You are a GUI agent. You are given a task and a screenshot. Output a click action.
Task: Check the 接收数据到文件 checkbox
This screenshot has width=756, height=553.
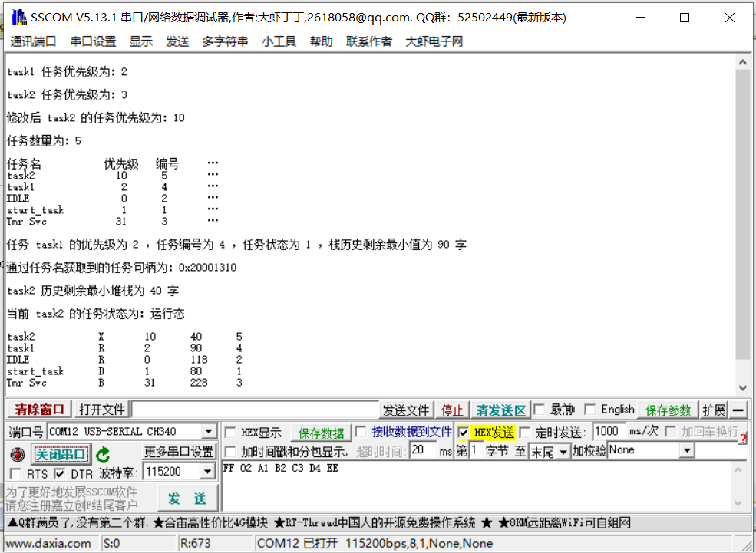tap(360, 432)
